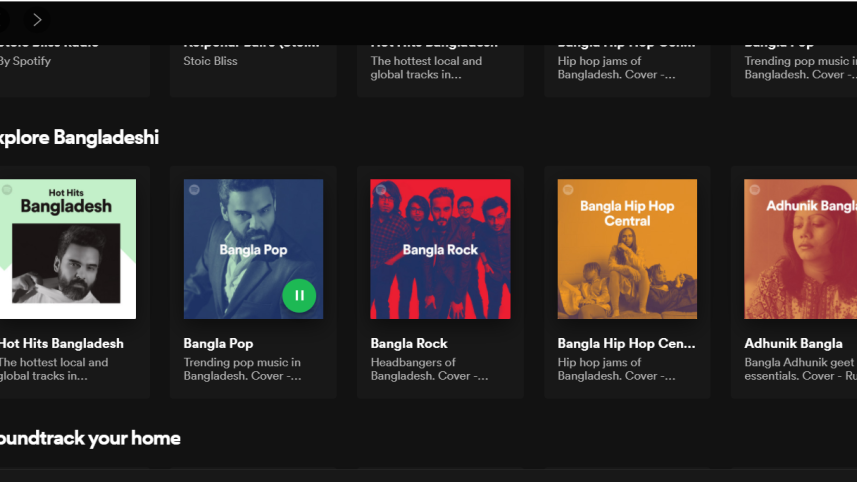
Task: Click the forward navigation arrow
Action: tap(37, 19)
